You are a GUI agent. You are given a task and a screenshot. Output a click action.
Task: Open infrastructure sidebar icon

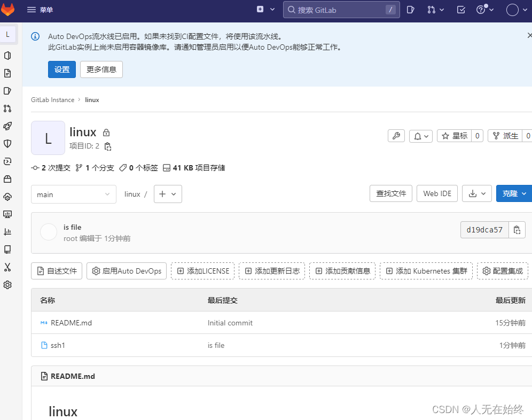tap(7, 197)
